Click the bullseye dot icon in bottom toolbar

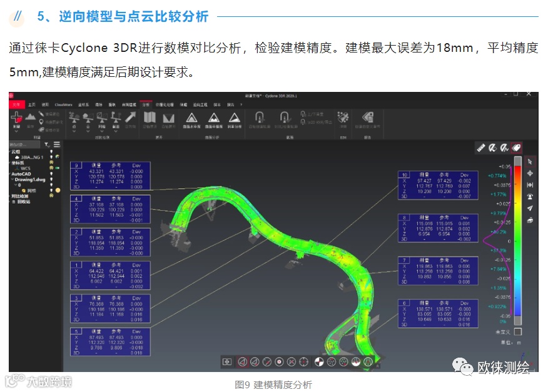pos(279,362)
